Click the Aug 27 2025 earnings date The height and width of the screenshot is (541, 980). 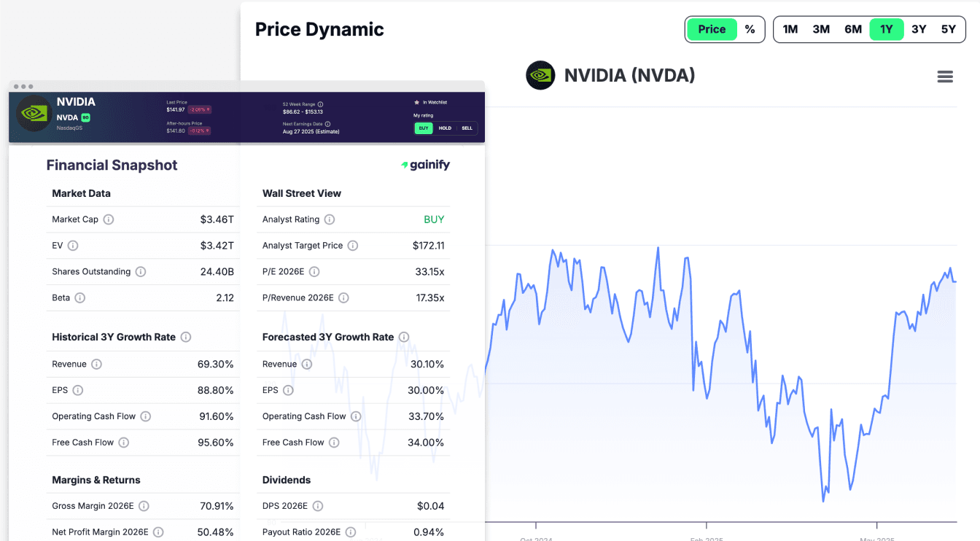click(311, 132)
